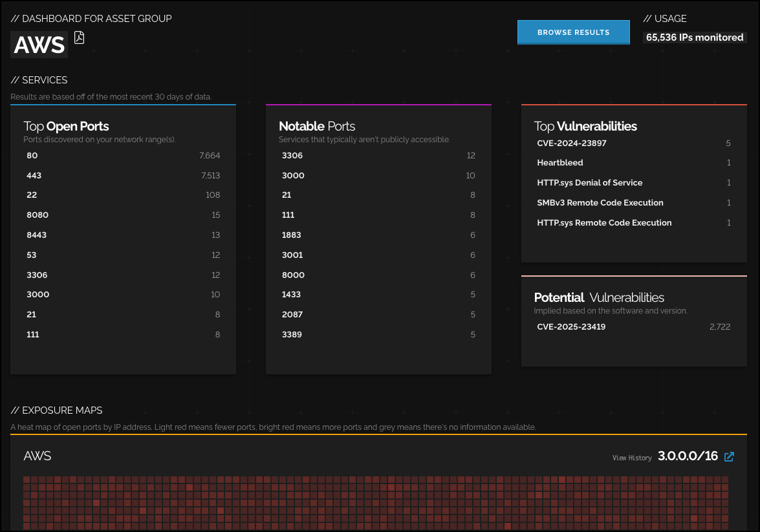This screenshot has height=532, width=760.
Task: Open View History for the AWS exposure map
Action: [x=632, y=458]
